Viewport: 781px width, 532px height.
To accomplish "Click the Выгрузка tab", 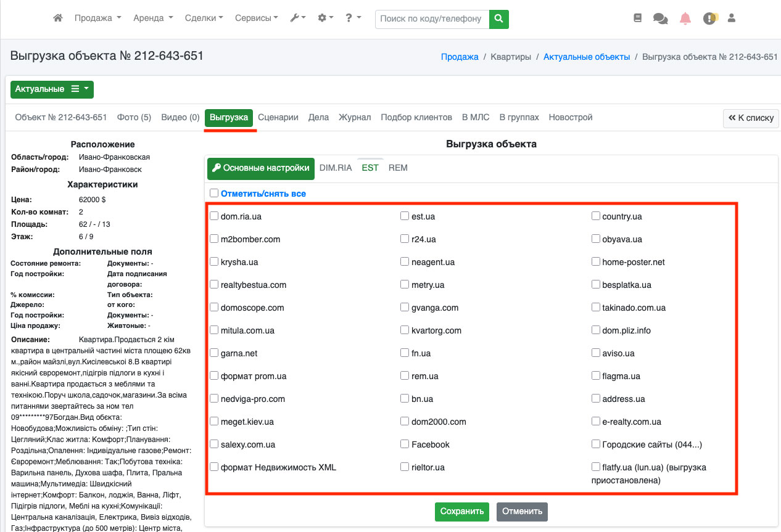I will pyautogui.click(x=229, y=117).
